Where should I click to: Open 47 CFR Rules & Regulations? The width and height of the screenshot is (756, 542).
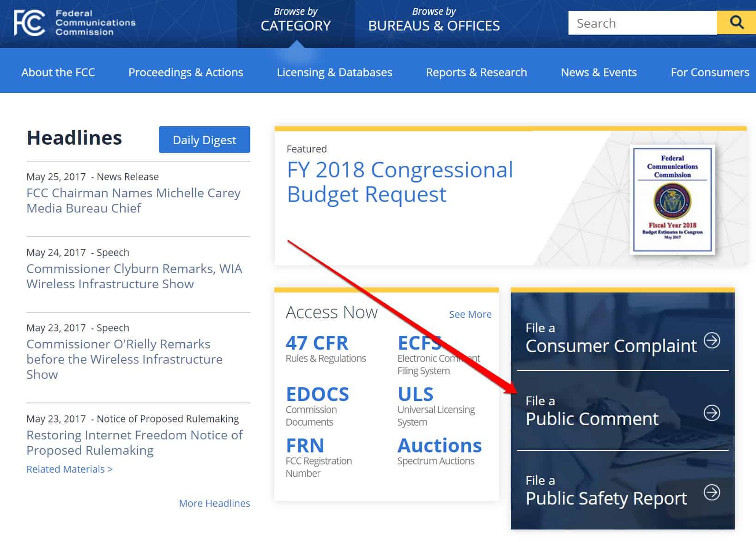tap(326, 349)
